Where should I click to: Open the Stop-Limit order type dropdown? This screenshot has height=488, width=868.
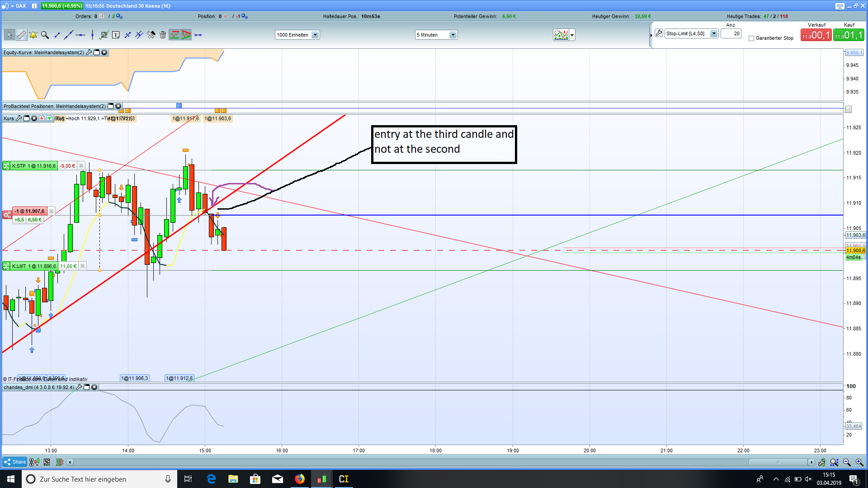coord(714,33)
